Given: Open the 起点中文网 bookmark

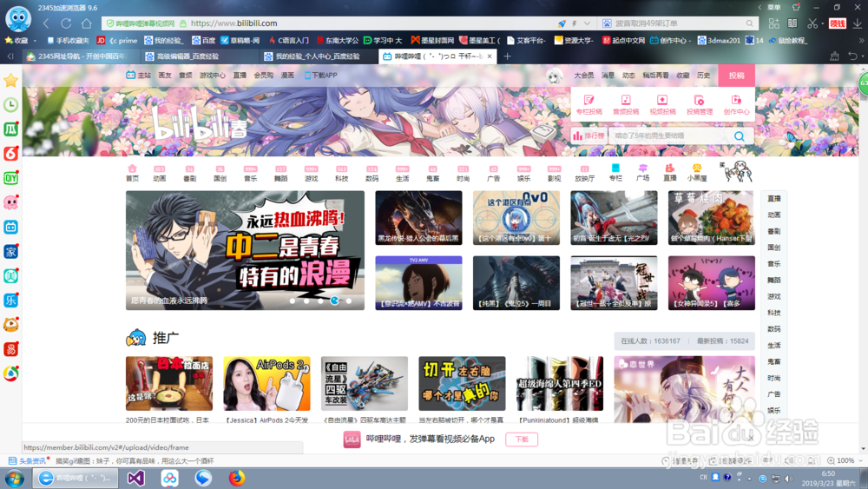Looking at the screenshot, I should (624, 41).
